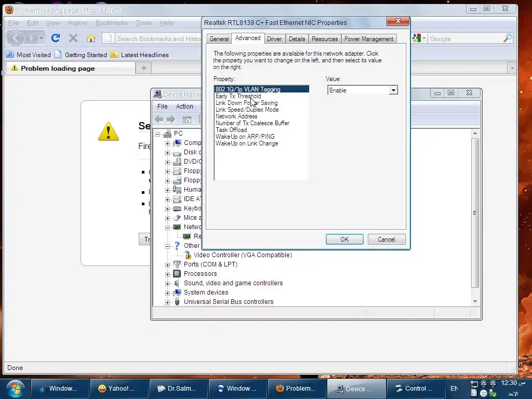Click the Processors category icon
Screen dimensions: 532x399
tap(177, 273)
